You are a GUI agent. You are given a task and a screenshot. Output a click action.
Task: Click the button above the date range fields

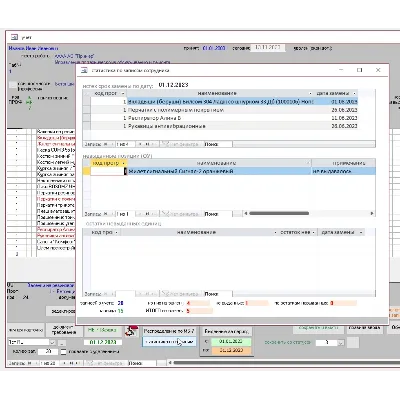[226, 332]
